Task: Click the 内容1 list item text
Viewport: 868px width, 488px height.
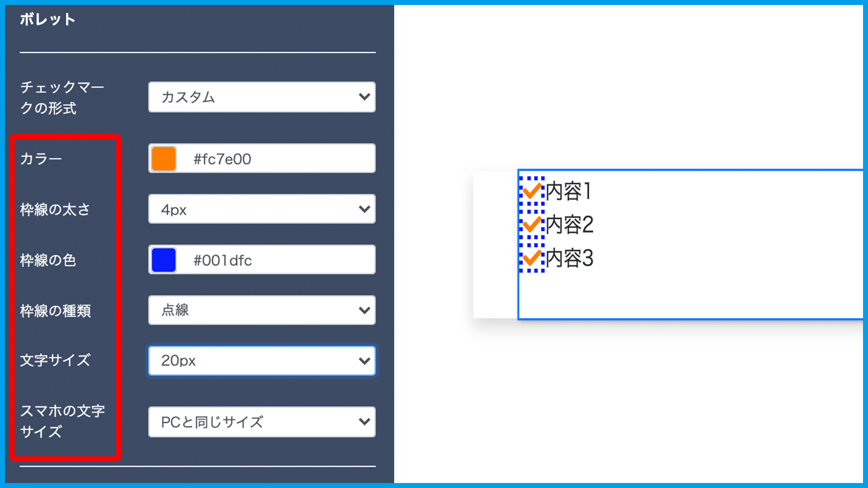Action: pos(568,191)
